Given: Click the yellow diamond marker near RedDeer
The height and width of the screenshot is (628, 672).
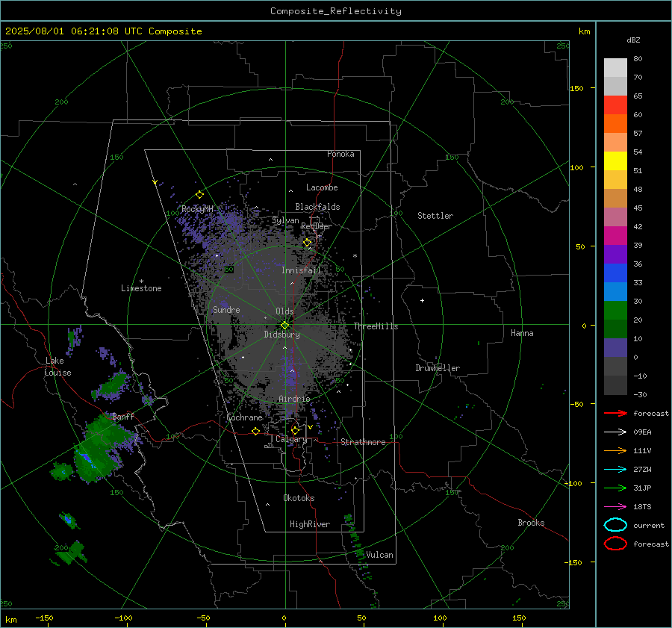Looking at the screenshot, I should [x=307, y=243].
